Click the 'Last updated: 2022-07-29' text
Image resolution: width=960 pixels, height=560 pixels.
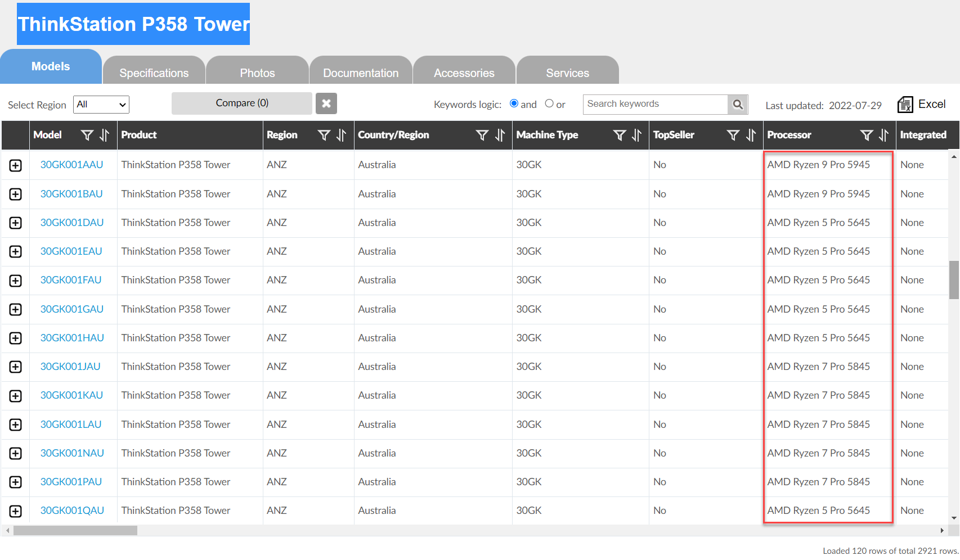823,105
